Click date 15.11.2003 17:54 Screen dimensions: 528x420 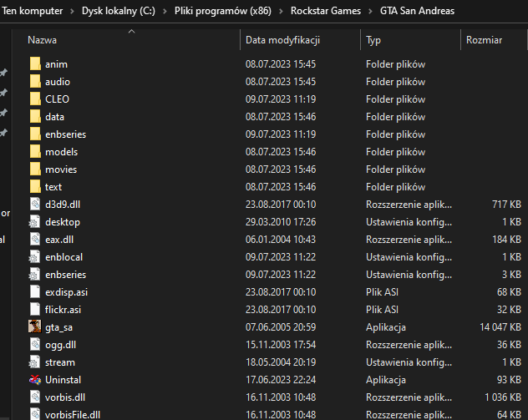[281, 345]
